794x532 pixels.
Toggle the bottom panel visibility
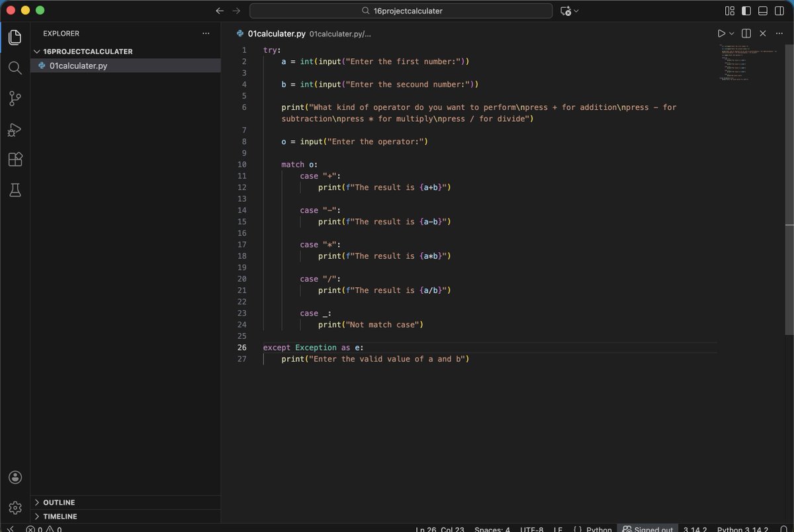coord(762,11)
